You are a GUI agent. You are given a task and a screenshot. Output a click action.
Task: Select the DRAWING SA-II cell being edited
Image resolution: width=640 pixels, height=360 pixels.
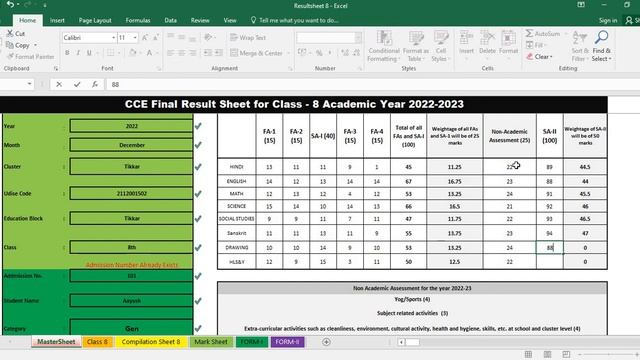pos(549,247)
